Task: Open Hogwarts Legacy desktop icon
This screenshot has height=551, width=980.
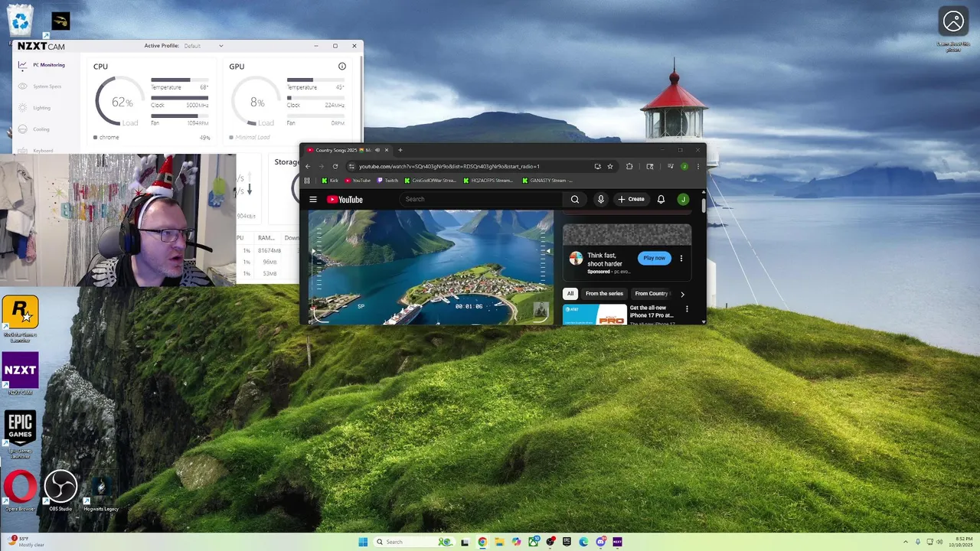Action: (x=101, y=490)
